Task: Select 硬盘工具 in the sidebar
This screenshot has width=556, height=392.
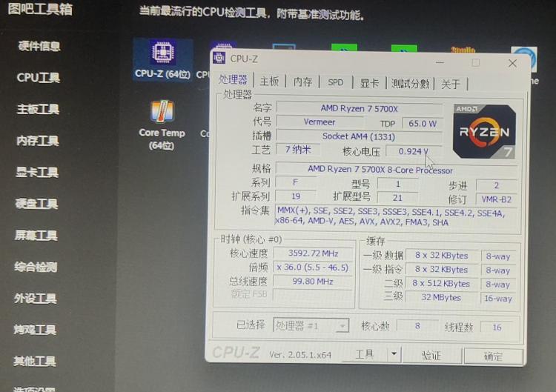Action: [36, 204]
